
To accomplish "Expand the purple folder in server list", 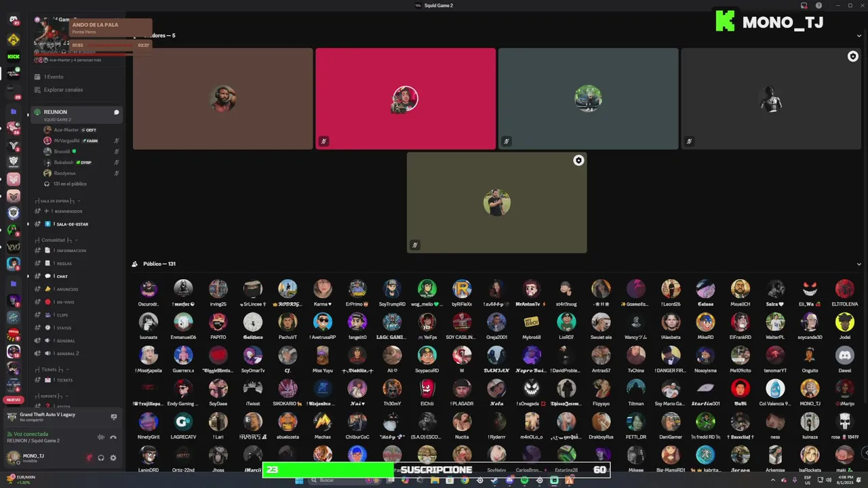I will (x=14, y=111).
